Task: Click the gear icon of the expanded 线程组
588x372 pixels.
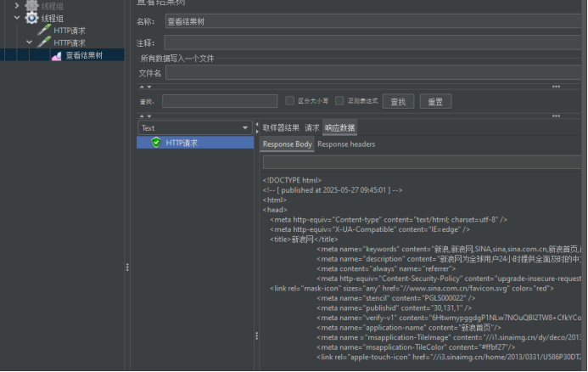Action: point(31,18)
